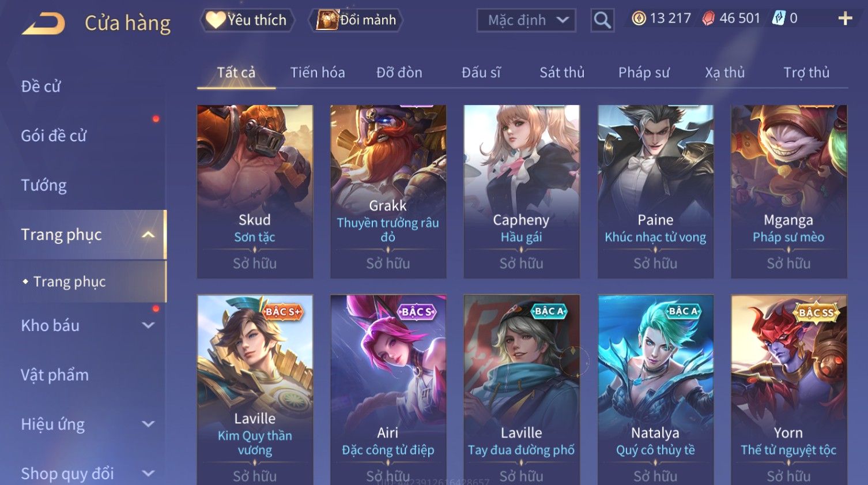
Task: Select Capheny Hầu gái skin card
Action: coord(522,191)
